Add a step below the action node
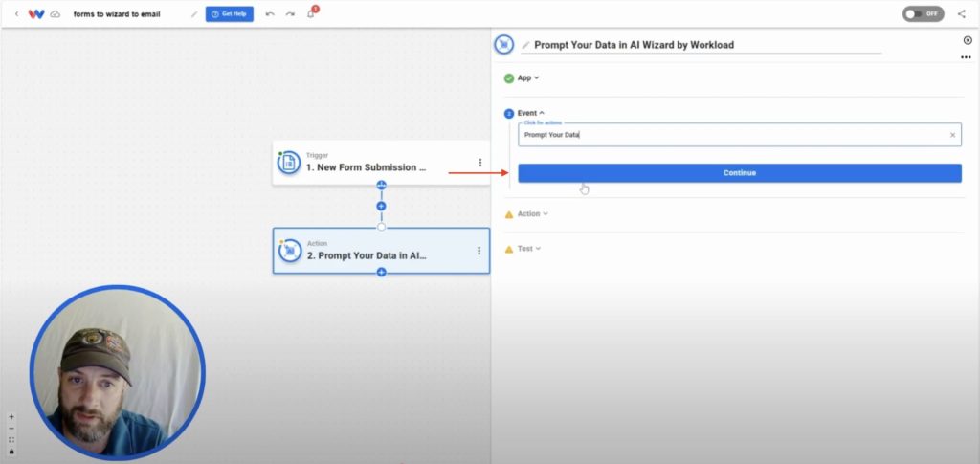Screen dimensions: 980x464 click(381, 273)
